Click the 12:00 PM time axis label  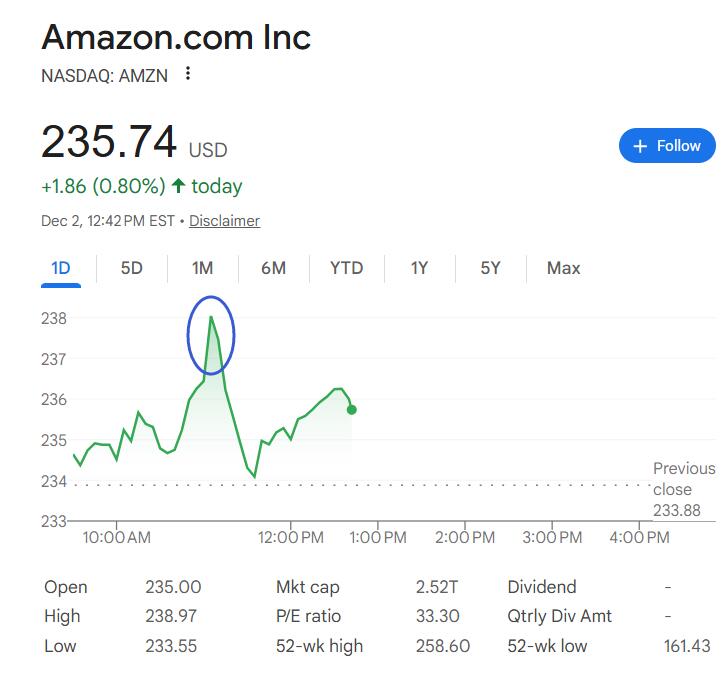coord(291,538)
